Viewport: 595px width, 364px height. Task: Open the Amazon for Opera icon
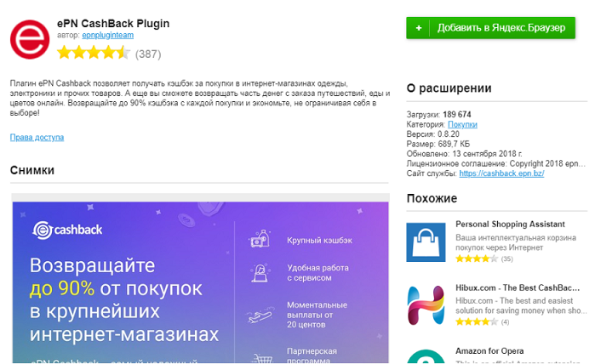click(x=426, y=356)
